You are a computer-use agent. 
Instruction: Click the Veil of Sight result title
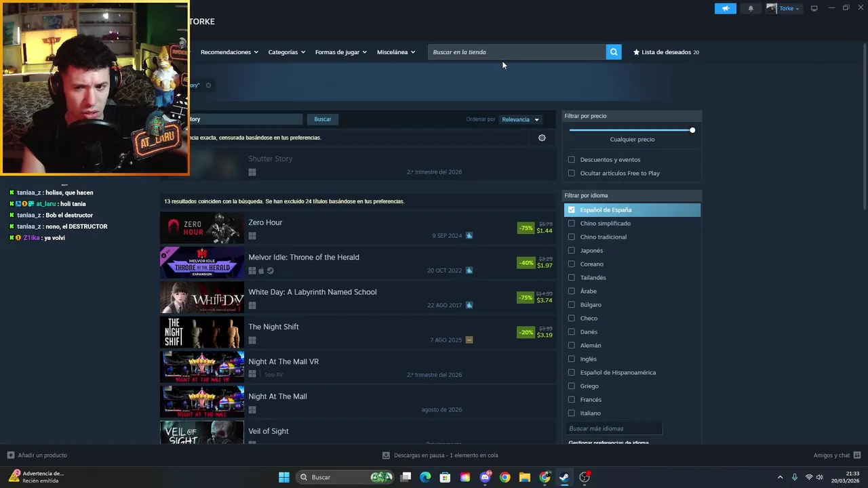pos(269,431)
